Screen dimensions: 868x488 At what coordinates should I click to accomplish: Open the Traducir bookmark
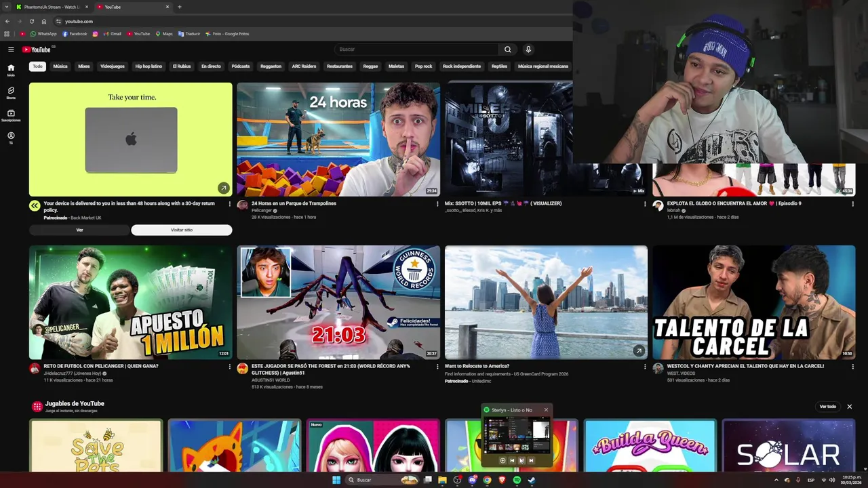pos(189,33)
